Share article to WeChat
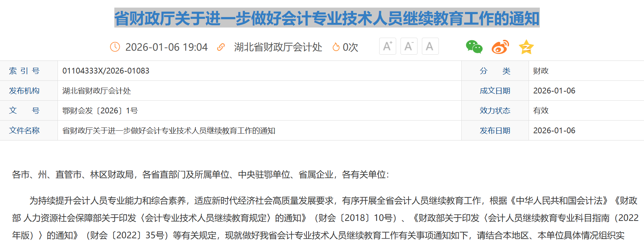 coord(474,47)
